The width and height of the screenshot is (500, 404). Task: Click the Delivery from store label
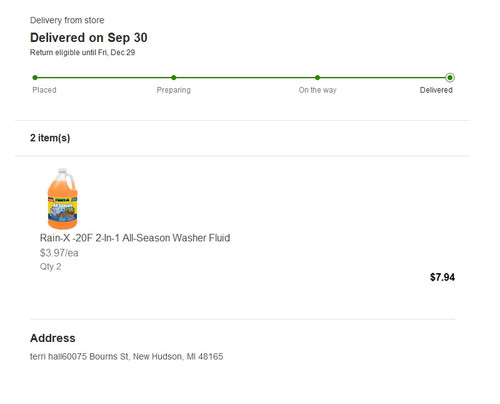click(67, 20)
